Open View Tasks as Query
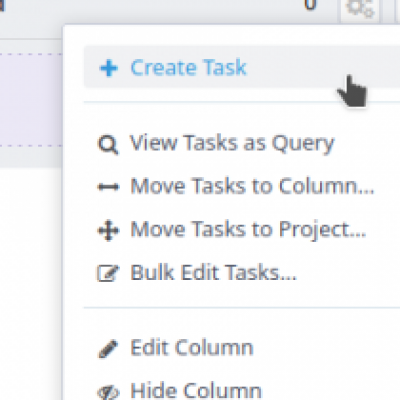 (x=232, y=143)
